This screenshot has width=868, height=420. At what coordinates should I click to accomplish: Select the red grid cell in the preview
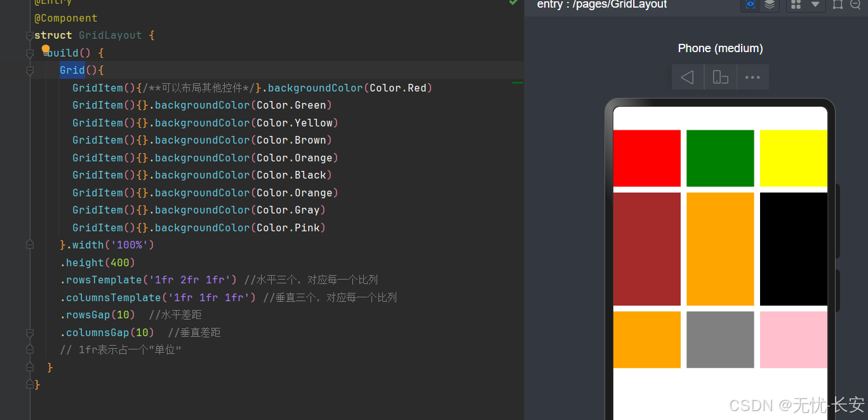[x=647, y=158]
